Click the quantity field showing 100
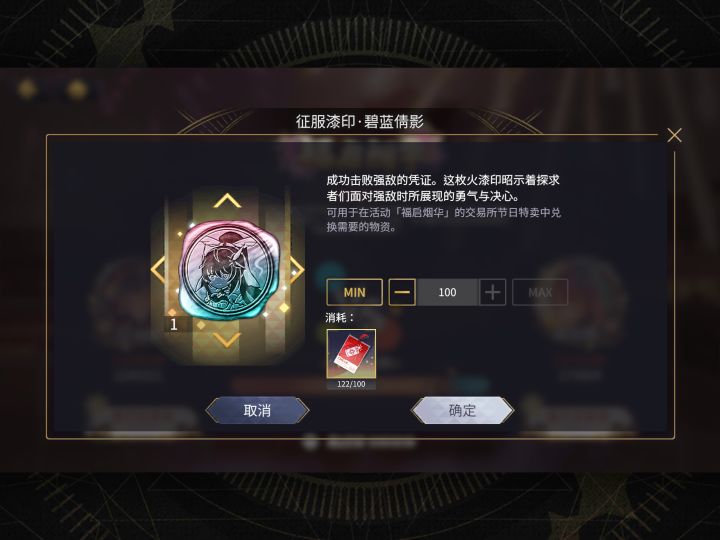The width and height of the screenshot is (720, 540). point(447,292)
